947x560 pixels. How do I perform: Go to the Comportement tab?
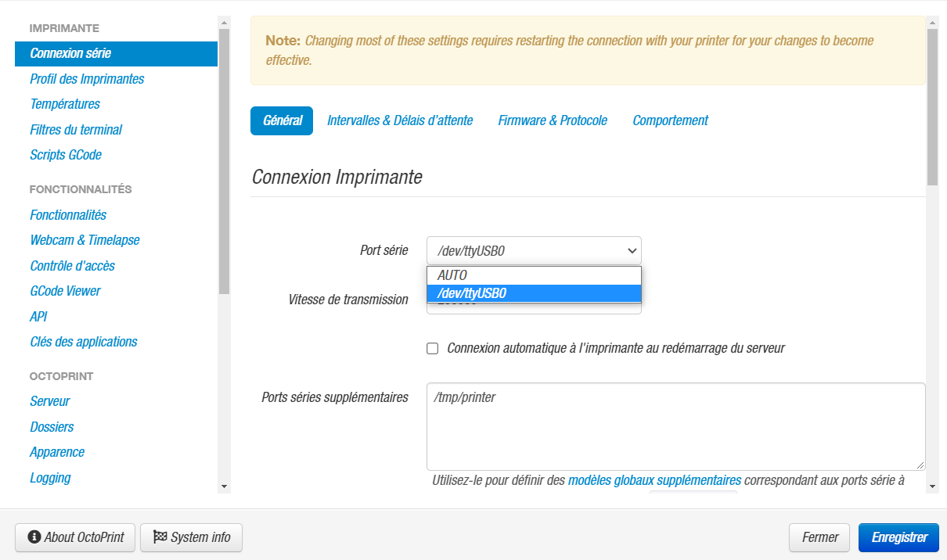click(670, 120)
